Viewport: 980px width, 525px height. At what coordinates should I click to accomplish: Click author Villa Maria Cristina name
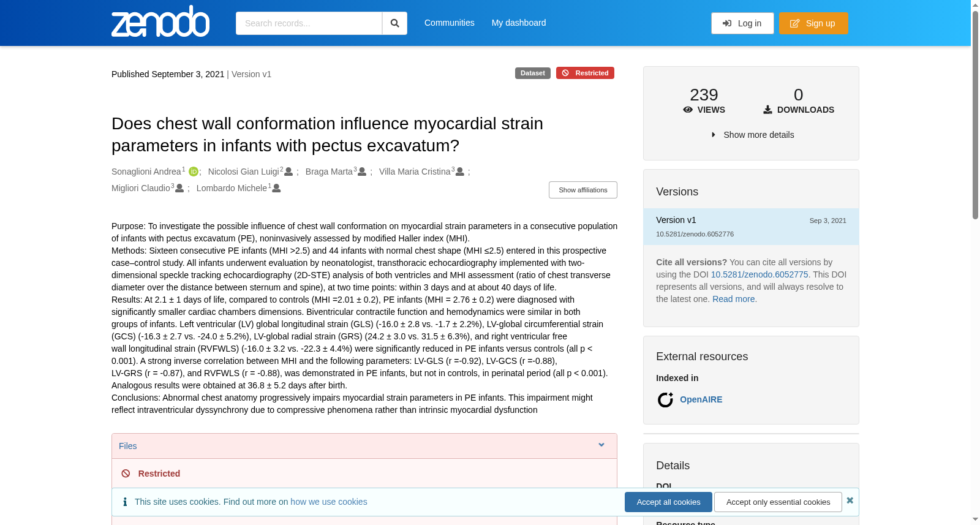click(x=415, y=172)
